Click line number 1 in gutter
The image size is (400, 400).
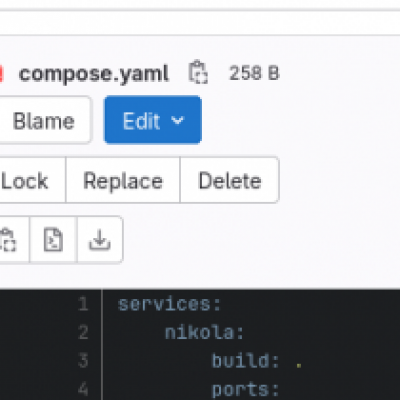[x=83, y=304]
